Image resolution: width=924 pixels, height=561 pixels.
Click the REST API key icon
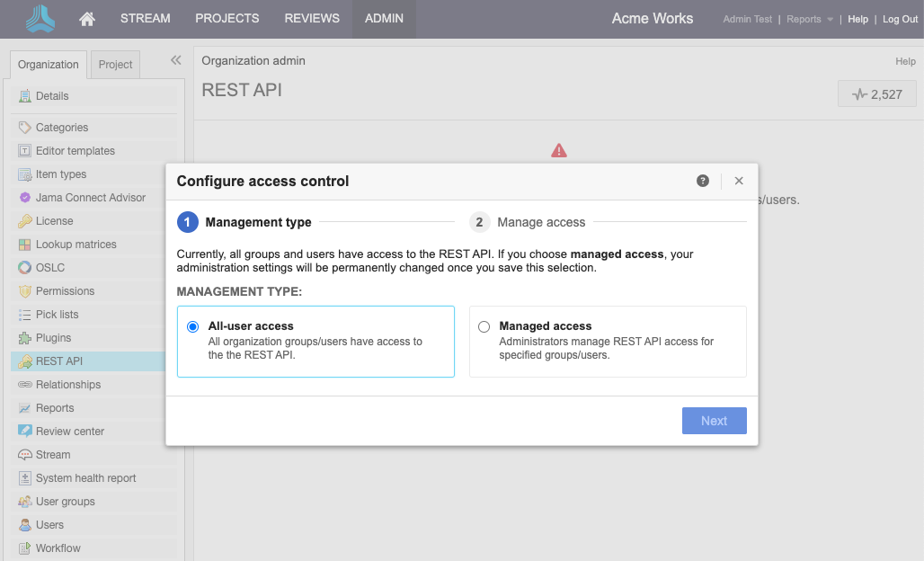click(x=25, y=361)
